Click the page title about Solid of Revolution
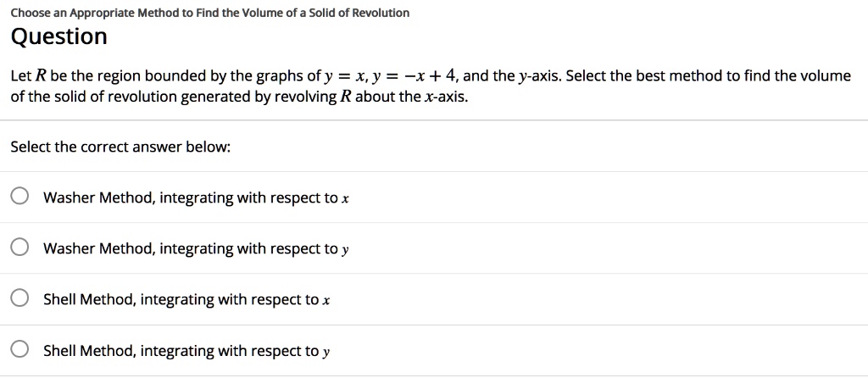 pyautogui.click(x=209, y=13)
